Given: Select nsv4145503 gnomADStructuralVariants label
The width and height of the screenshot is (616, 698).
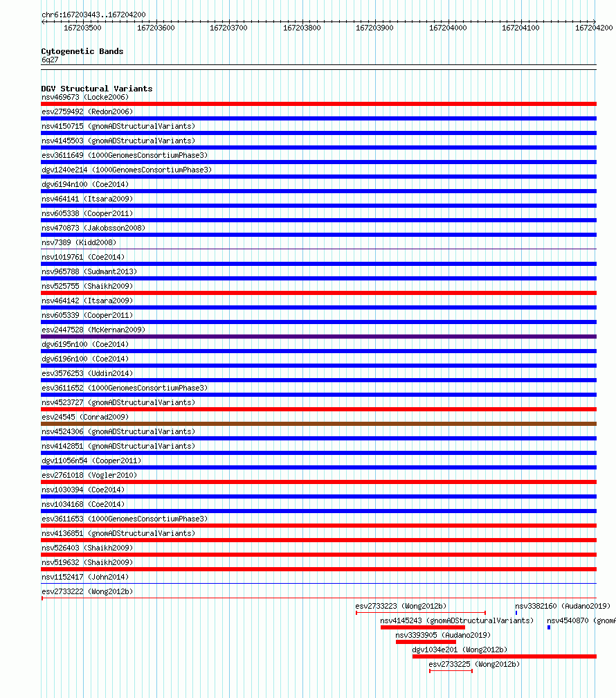Looking at the screenshot, I should tap(118, 141).
